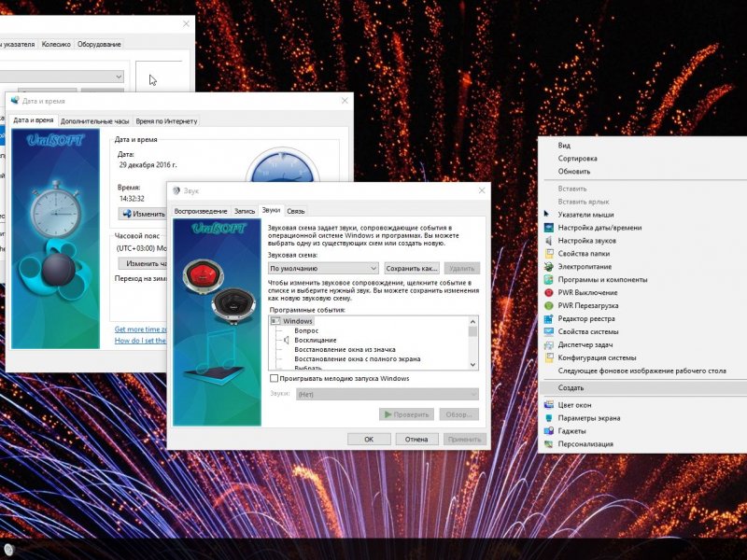Open Дополнительные часы tab

click(x=95, y=121)
